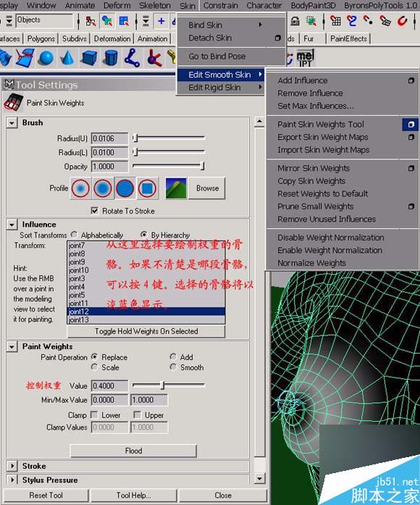Select the Joint tool shelf icon

(x=133, y=58)
